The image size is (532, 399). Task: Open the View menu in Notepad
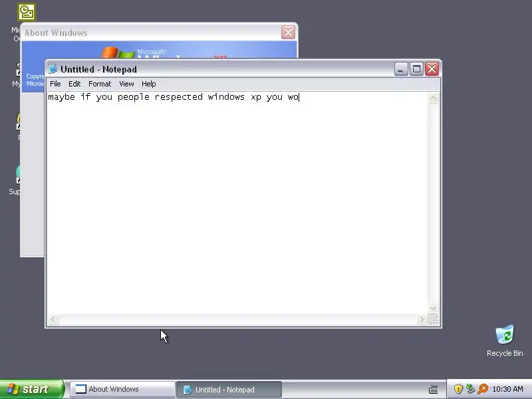tap(126, 84)
